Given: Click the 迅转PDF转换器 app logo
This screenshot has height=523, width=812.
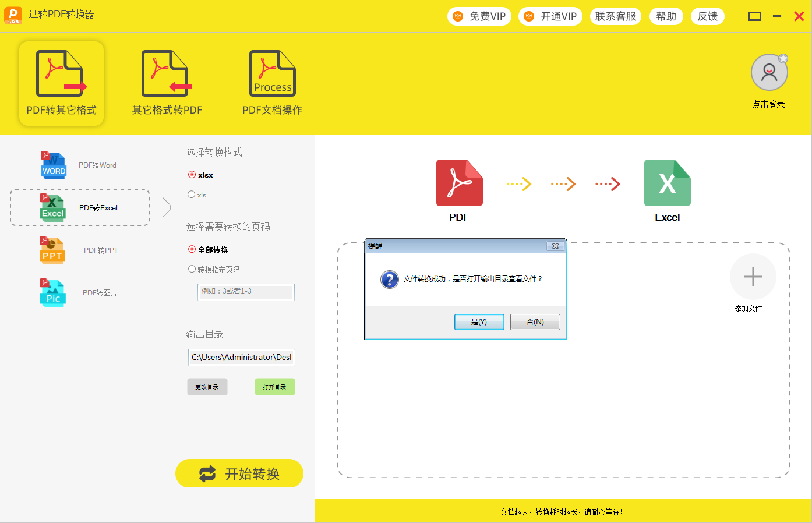Looking at the screenshot, I should [x=13, y=15].
